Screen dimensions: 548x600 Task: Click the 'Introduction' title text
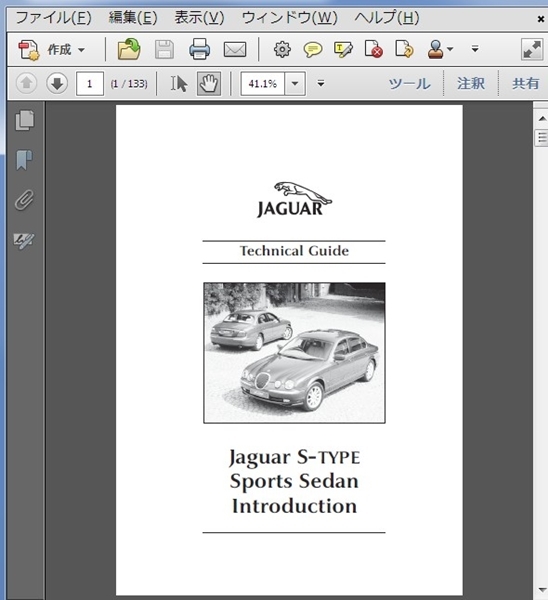point(294,506)
